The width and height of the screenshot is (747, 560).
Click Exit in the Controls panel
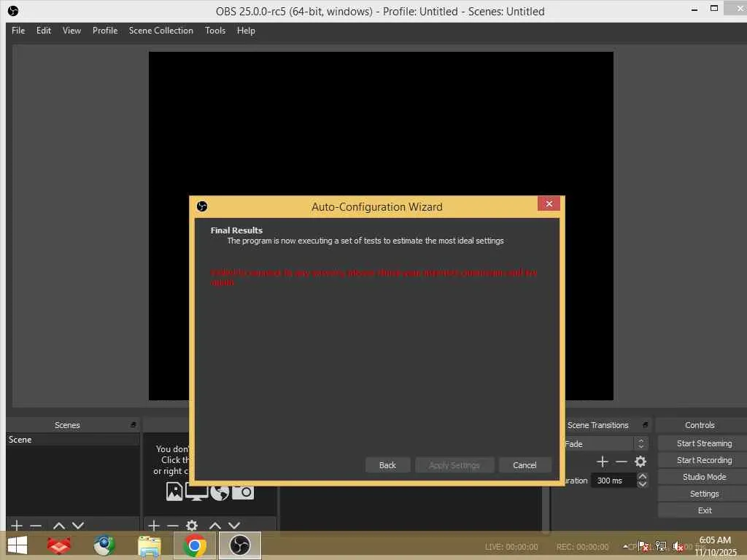pyautogui.click(x=704, y=510)
